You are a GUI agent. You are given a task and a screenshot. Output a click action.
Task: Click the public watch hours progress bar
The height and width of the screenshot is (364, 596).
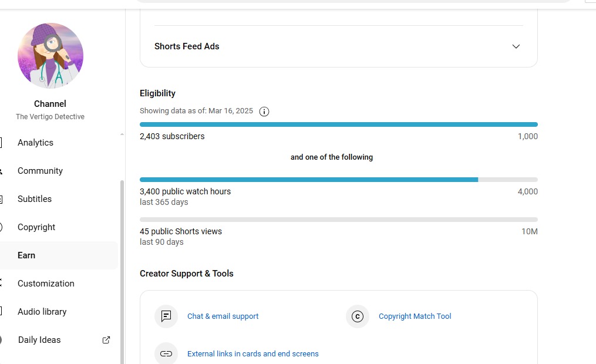(338, 180)
